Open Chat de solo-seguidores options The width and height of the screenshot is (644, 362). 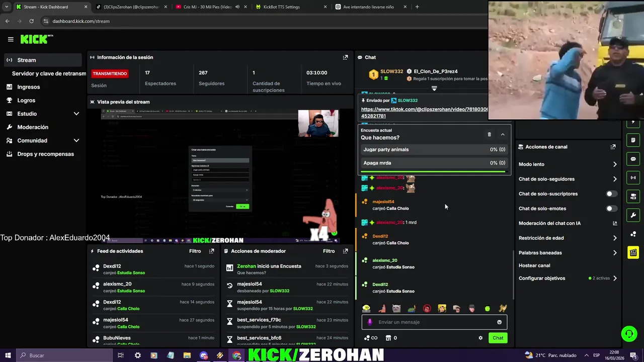(x=568, y=179)
